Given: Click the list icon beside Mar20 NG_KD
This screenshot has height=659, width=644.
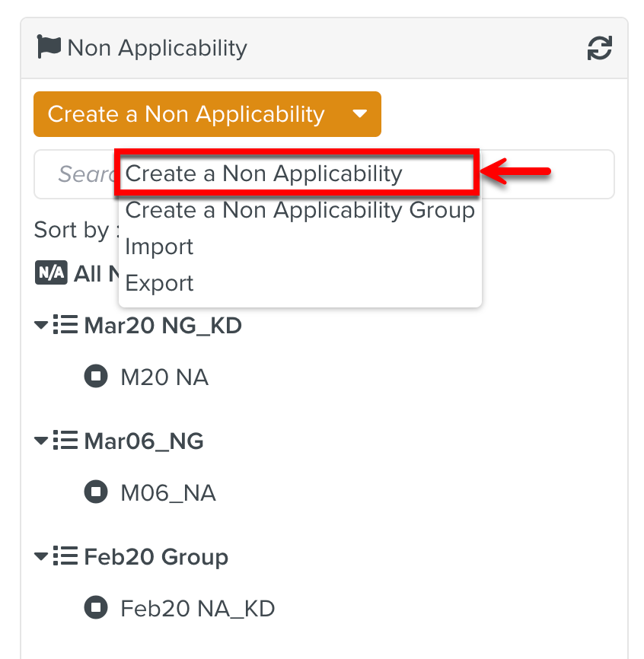Looking at the screenshot, I should (66, 326).
